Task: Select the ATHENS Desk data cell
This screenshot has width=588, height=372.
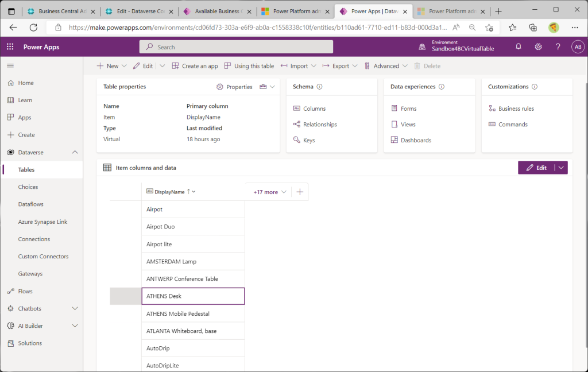Action: point(193,296)
